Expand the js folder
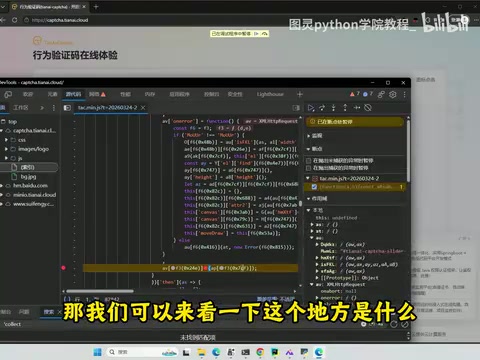This screenshot has height=360, width=480. tap(6, 158)
